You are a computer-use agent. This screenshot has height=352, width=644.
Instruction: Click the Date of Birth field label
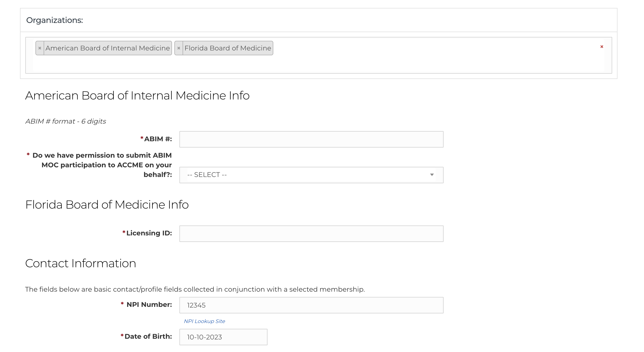coord(148,337)
